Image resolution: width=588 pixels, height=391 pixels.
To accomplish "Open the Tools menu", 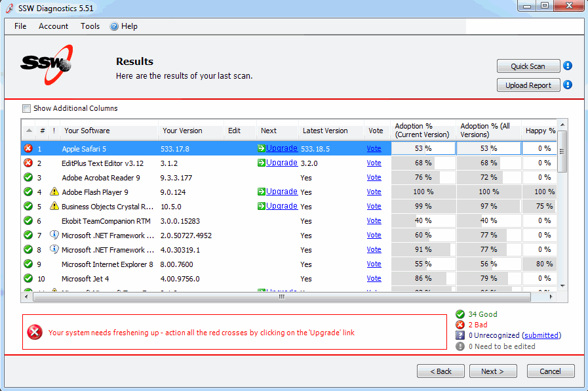I will coord(90,26).
